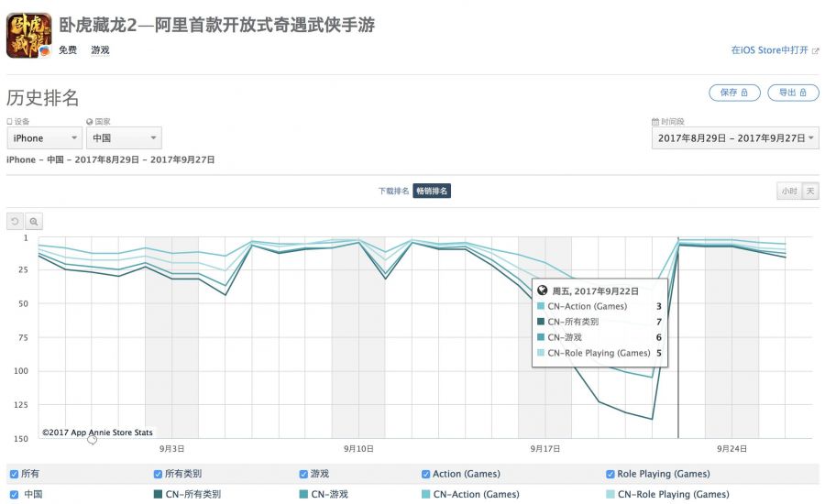Image resolution: width=825 pixels, height=504 pixels.
Task: Click the device icon next to 设备
Action: coord(9,122)
